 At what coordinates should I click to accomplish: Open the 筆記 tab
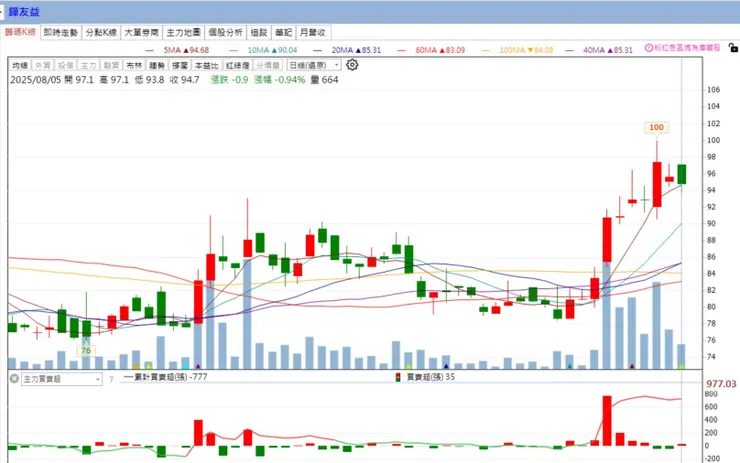pos(283,32)
